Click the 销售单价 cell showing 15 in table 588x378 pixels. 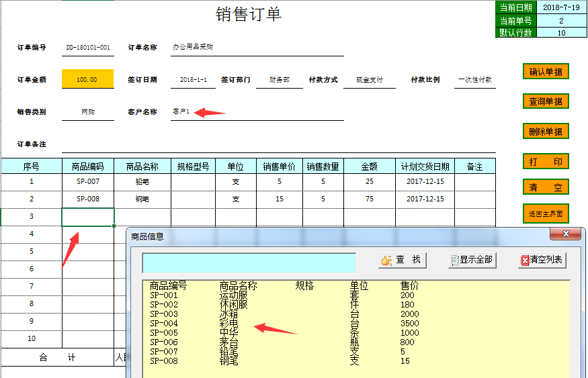pos(280,199)
